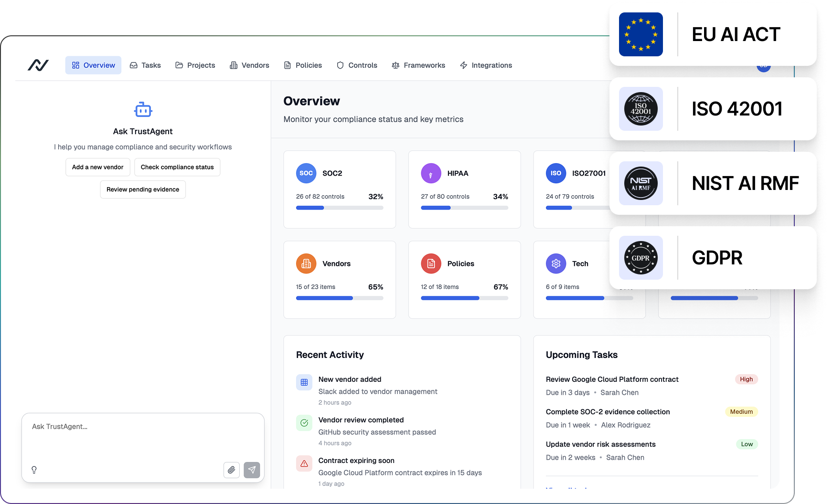This screenshot has width=833, height=504.
Task: Click the Vendor review completed activity
Action: coord(403,431)
